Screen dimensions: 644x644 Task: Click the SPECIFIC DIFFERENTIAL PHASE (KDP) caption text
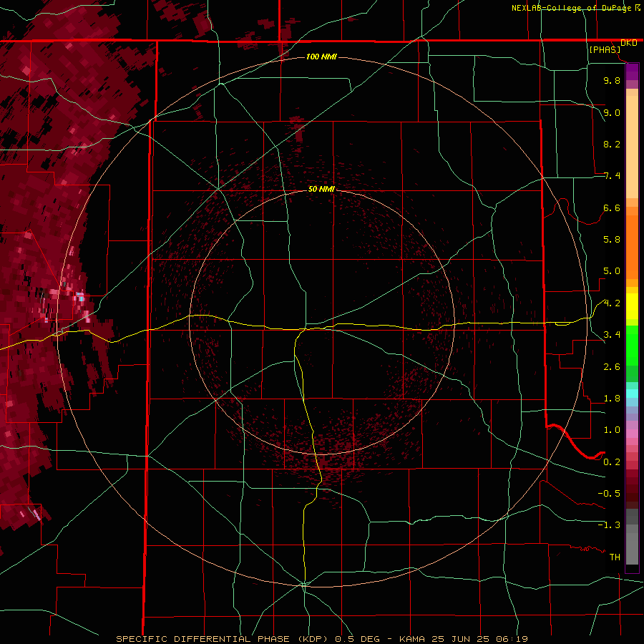[x=223, y=639]
